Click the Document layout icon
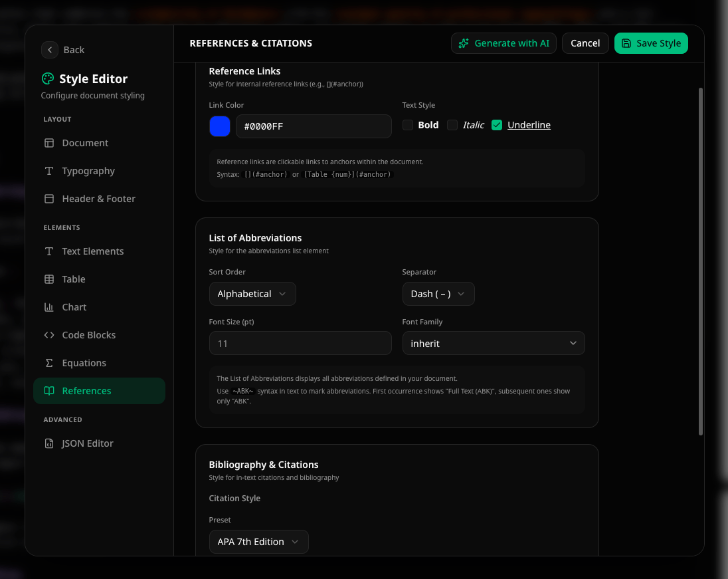728x579 pixels. [49, 143]
